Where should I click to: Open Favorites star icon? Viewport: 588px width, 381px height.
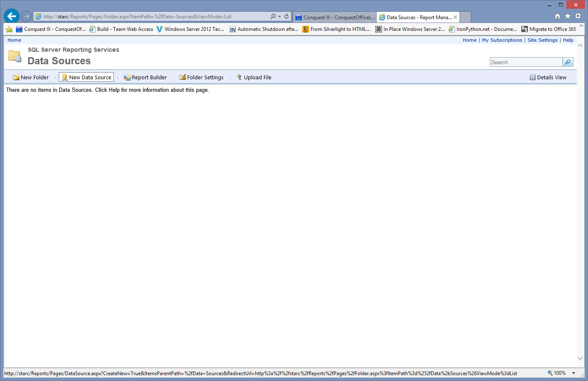(568, 16)
